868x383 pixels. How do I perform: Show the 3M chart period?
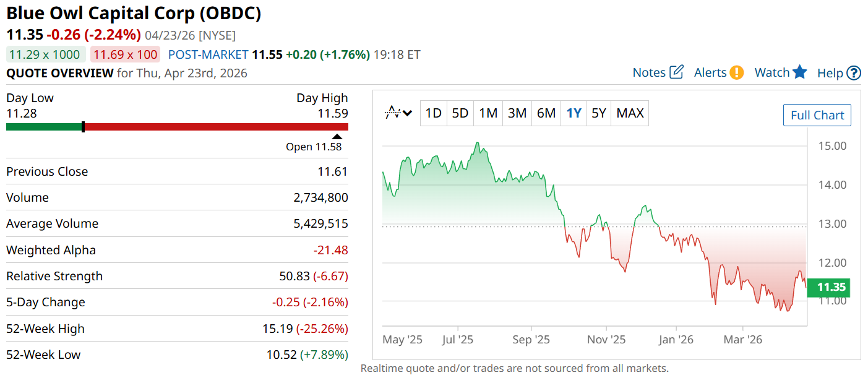517,113
